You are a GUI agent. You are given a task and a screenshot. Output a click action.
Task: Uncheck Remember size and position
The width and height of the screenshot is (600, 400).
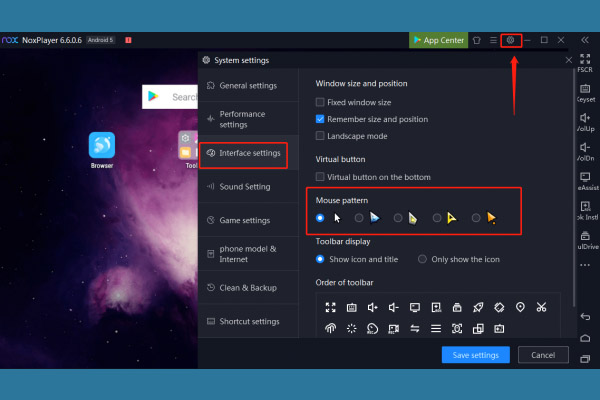[320, 119]
